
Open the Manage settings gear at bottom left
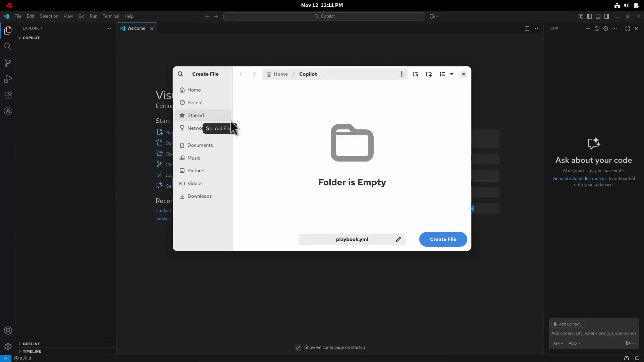point(8,347)
